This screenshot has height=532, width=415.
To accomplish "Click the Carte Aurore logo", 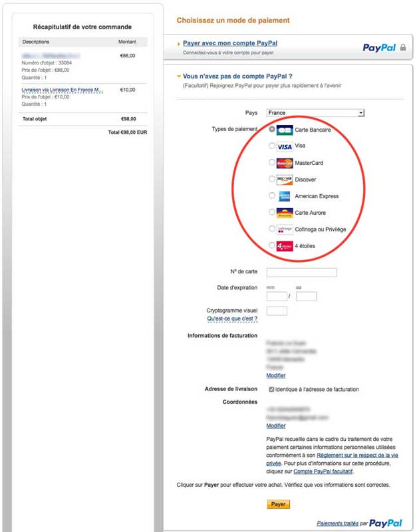I will 285,213.
